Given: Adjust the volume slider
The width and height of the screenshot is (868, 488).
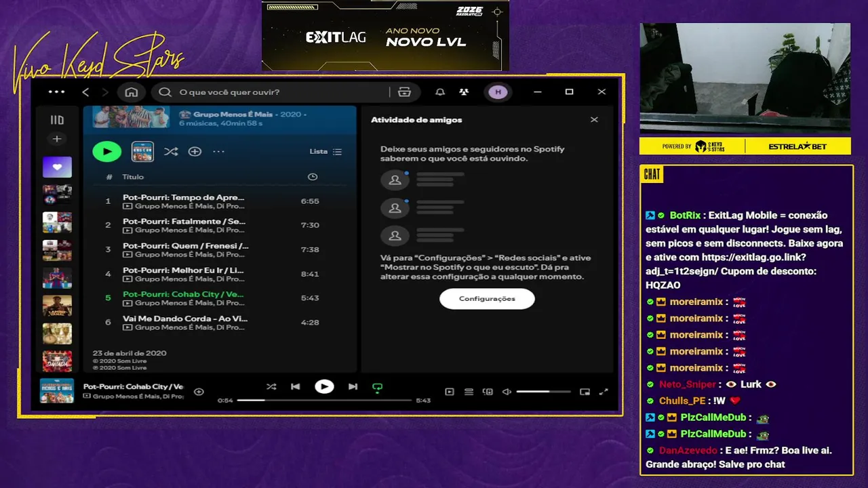Looking at the screenshot, I should pyautogui.click(x=542, y=392).
